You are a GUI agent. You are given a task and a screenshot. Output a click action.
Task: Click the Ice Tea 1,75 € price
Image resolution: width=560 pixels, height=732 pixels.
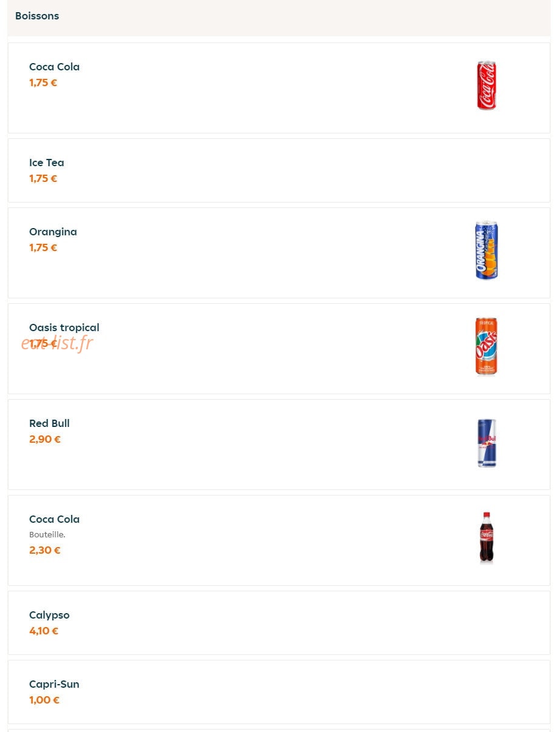pyautogui.click(x=43, y=178)
